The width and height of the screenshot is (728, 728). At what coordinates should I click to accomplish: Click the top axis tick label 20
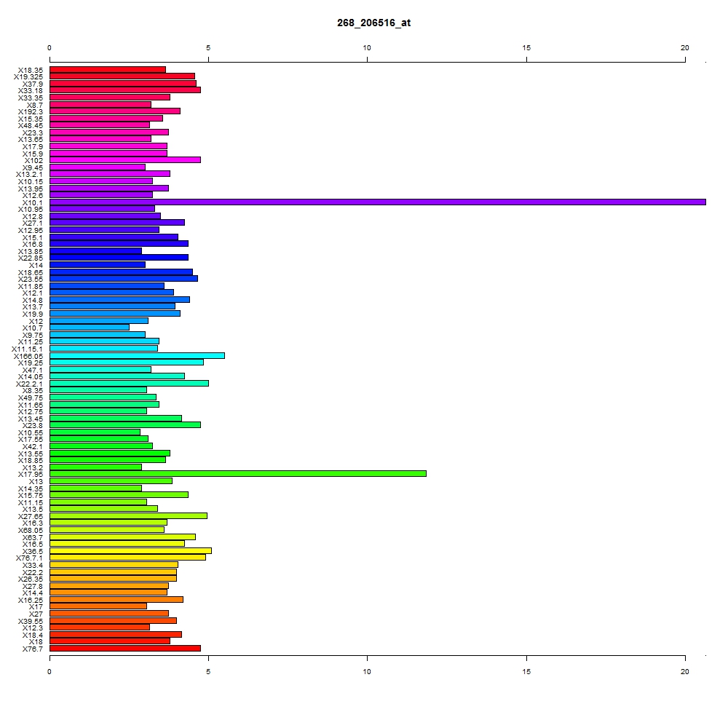coord(685,48)
